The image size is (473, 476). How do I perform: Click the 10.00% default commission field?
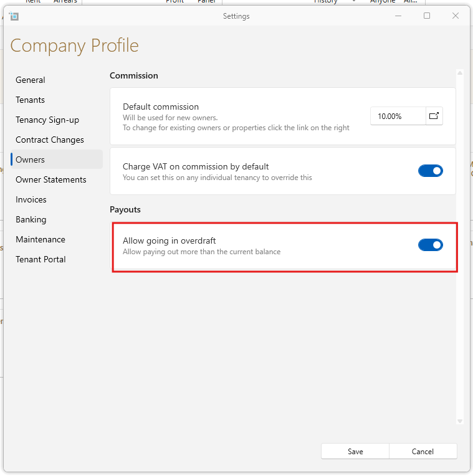point(398,116)
